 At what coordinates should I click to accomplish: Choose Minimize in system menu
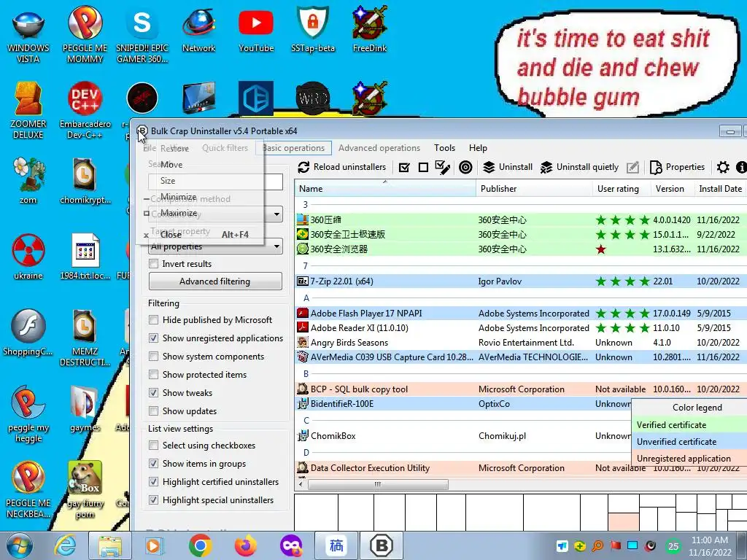[x=200, y=197]
